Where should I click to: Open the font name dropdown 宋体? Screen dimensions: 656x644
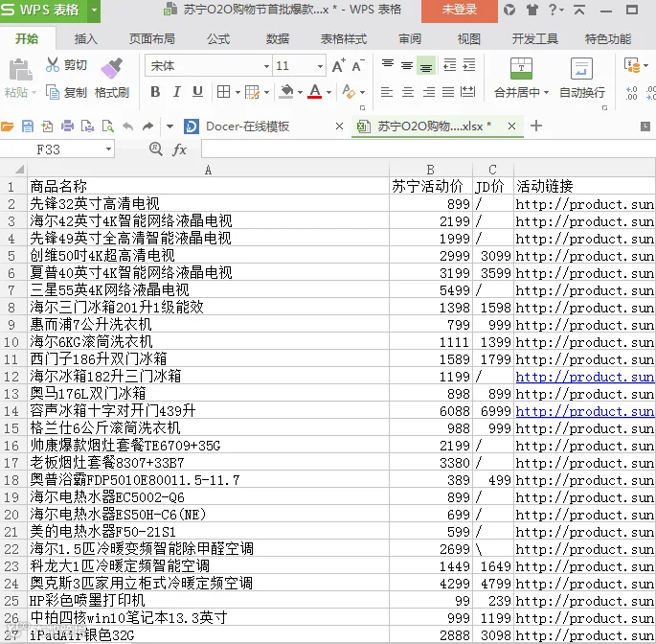tap(266, 66)
